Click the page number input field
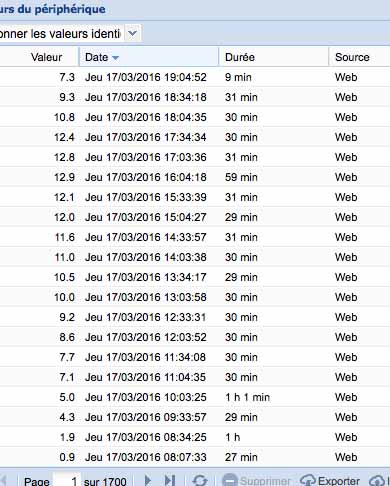Image resolution: width=390 pixels, height=486 pixels. coord(67,480)
